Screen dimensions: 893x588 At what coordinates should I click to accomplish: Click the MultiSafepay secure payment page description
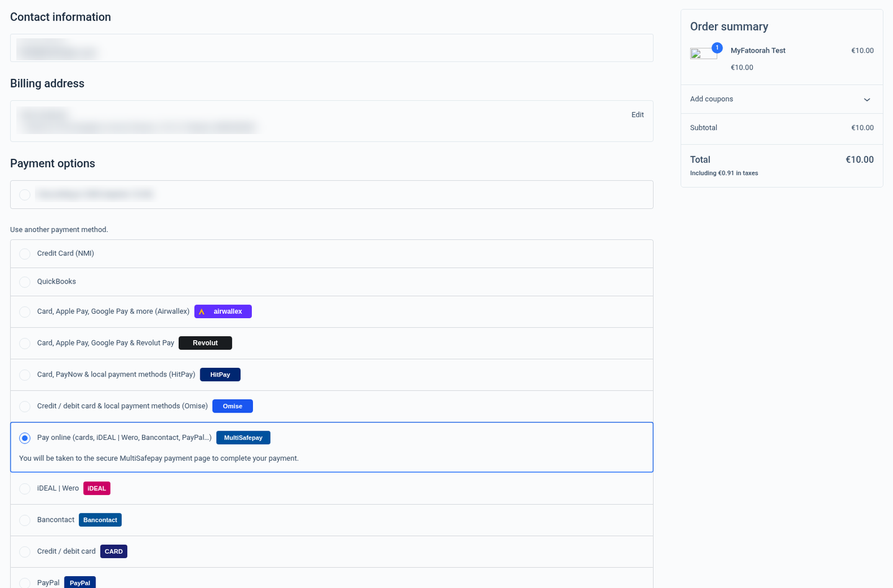159,458
